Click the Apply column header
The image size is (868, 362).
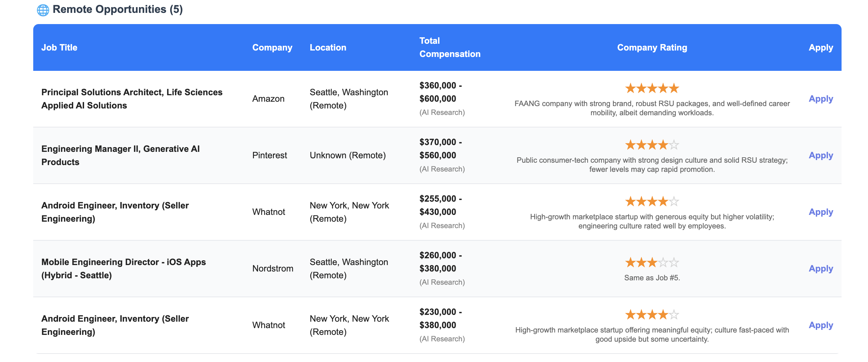pyautogui.click(x=821, y=47)
